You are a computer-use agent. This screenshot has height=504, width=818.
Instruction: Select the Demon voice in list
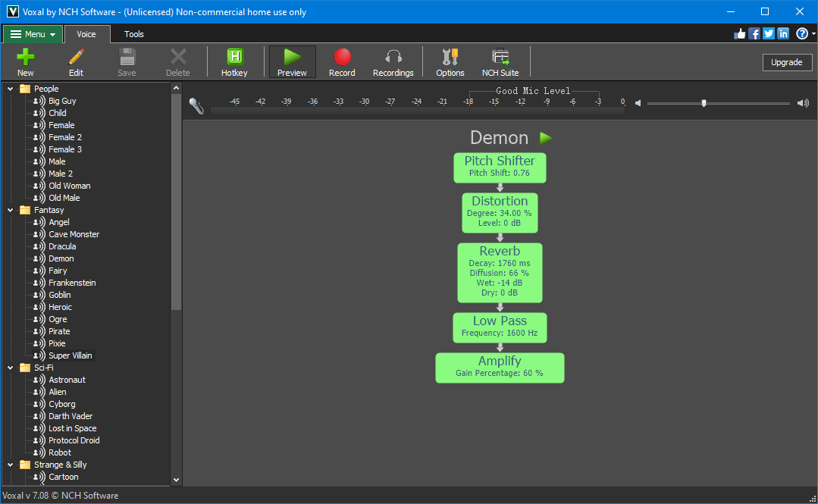tap(61, 258)
